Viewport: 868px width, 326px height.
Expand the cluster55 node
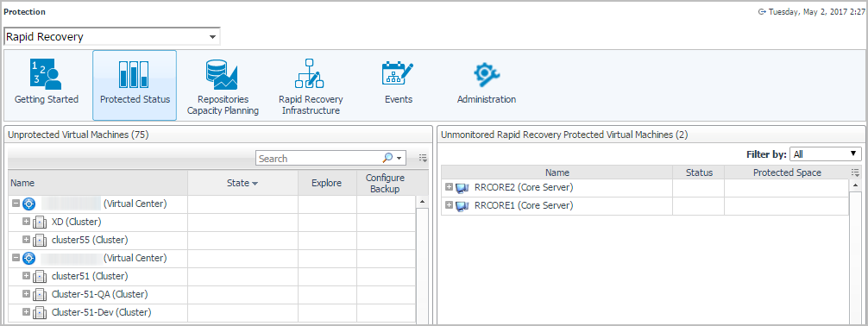click(26, 240)
